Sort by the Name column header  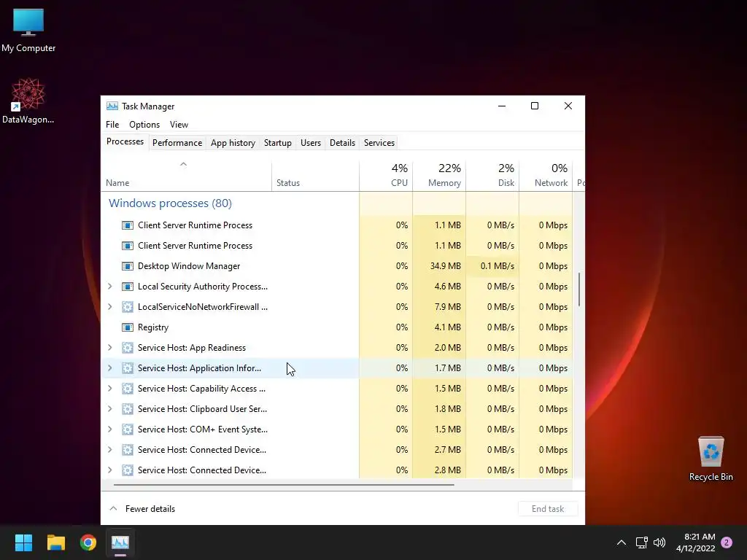tap(186, 176)
